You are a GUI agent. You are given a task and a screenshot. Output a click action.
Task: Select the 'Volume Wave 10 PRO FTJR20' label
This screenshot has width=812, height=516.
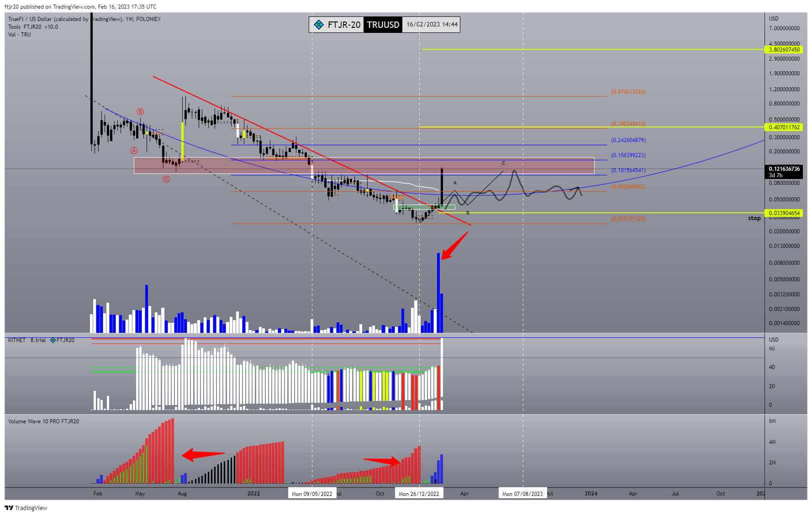(x=43, y=421)
